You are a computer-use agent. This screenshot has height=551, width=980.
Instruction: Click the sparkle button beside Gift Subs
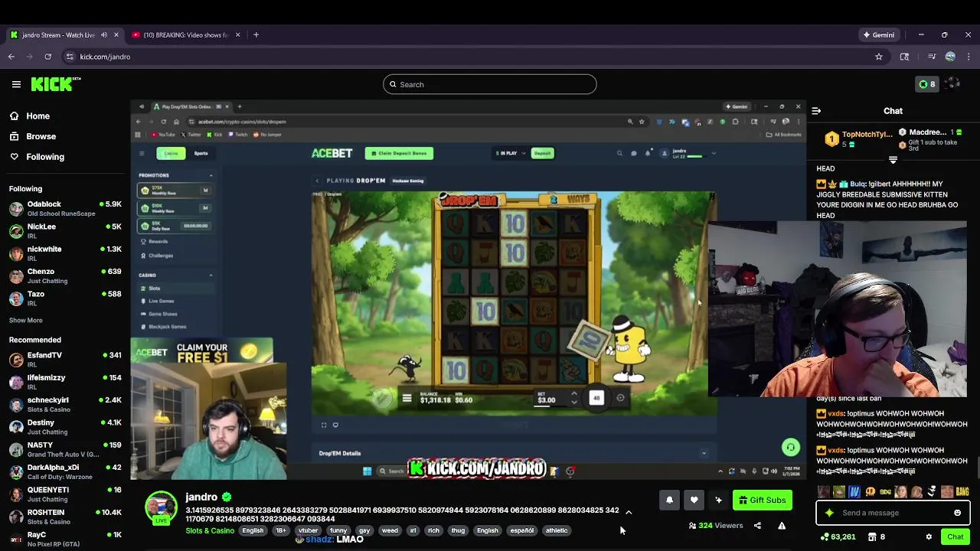click(718, 500)
